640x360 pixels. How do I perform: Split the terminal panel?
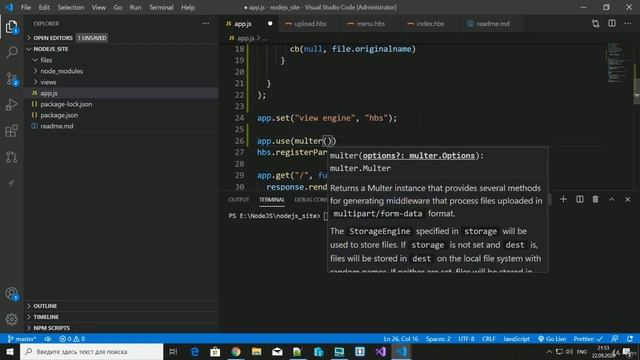point(580,199)
